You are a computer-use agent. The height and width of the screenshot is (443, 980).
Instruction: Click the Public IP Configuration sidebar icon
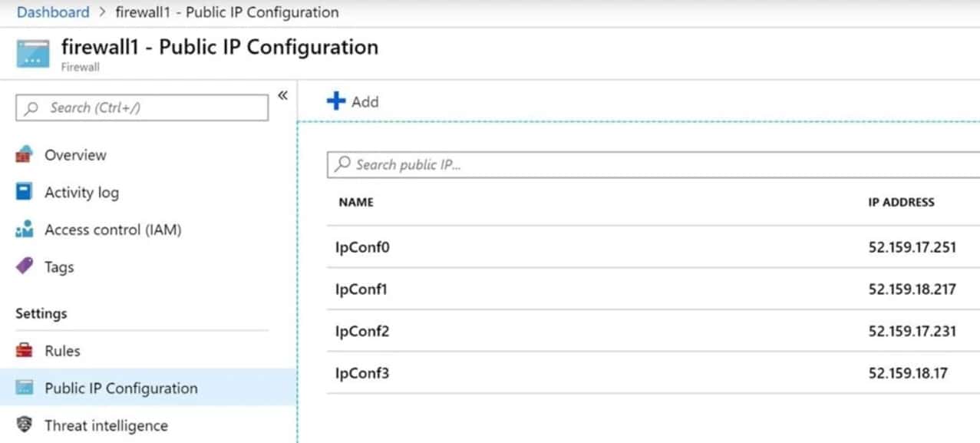point(25,388)
